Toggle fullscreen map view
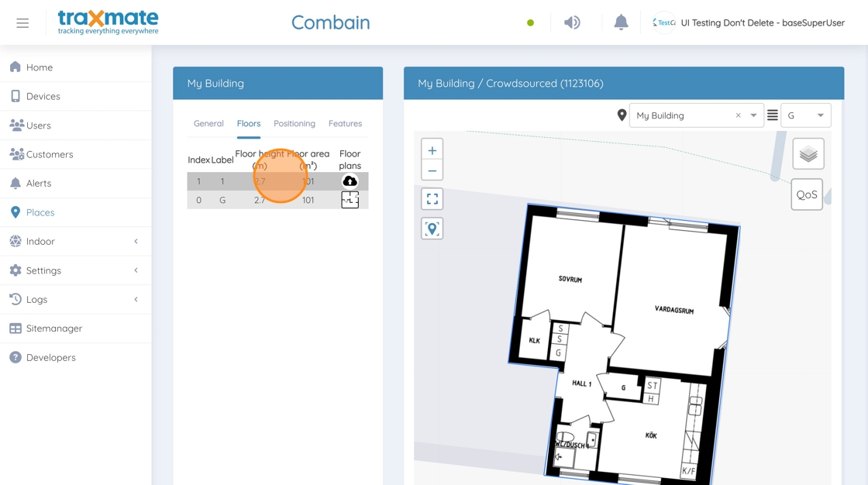Image resolution: width=868 pixels, height=485 pixels. coord(432,199)
